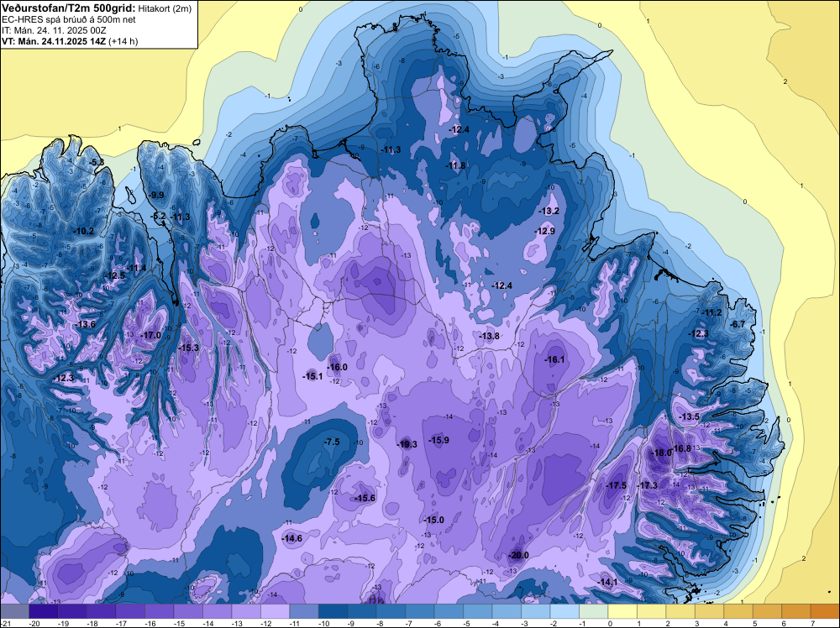Viewport: 840px width, 628px height.
Task: Select the -17.0 reading in the Westfjords
Action: click(150, 335)
